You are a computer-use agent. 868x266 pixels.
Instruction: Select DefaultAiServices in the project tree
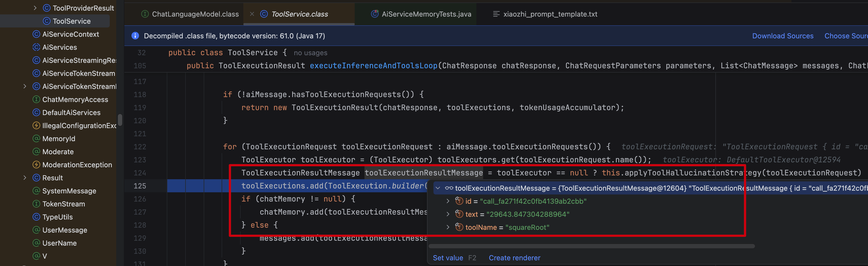coord(71,112)
